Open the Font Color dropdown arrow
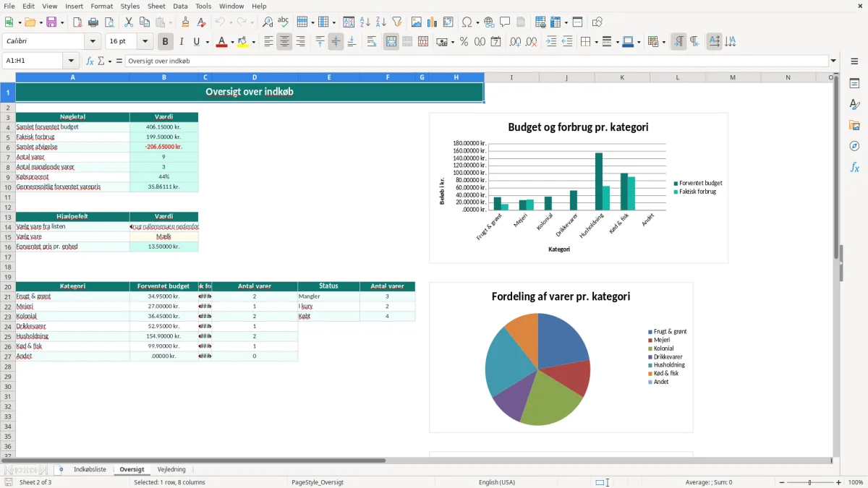Screen dimensions: 868x488 231,42
